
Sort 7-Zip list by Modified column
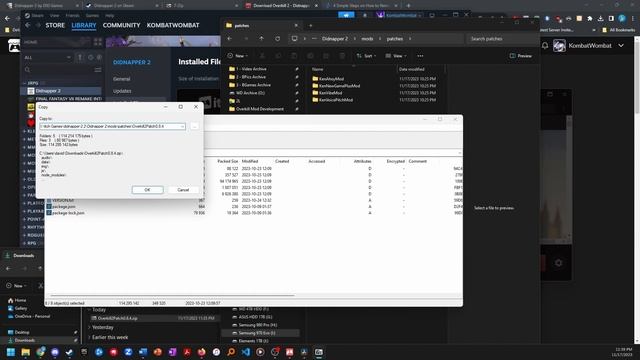point(249,161)
